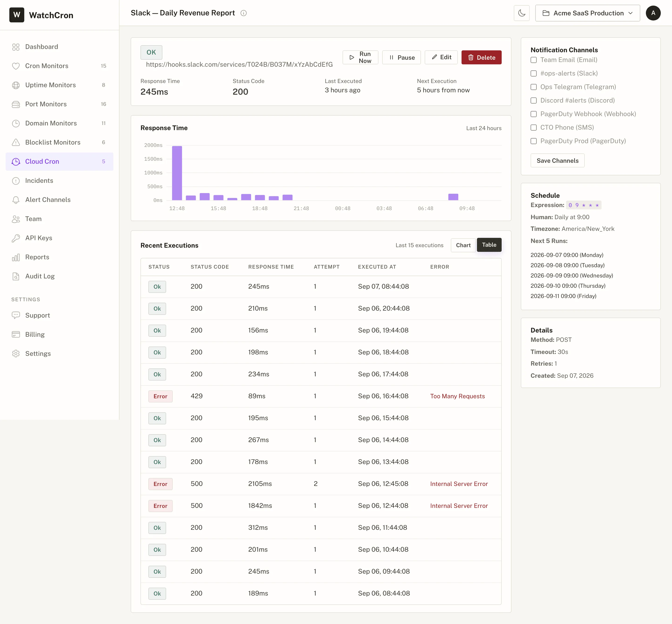Click Run Now button

[x=360, y=57]
